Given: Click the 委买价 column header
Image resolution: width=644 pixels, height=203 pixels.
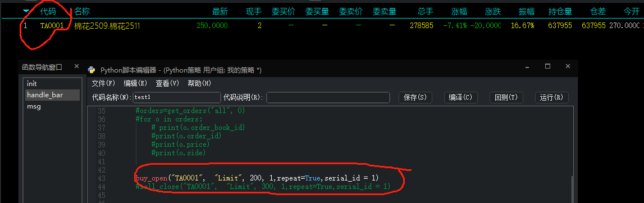Looking at the screenshot, I should click(x=284, y=11).
